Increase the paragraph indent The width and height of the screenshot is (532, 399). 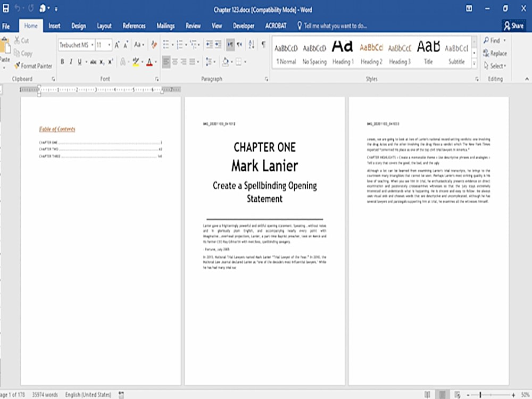[218, 45]
